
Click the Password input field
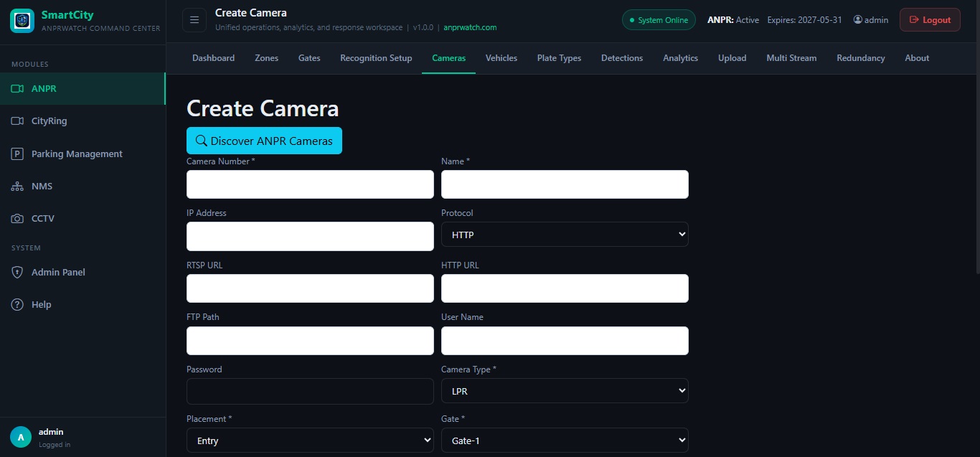(x=310, y=392)
